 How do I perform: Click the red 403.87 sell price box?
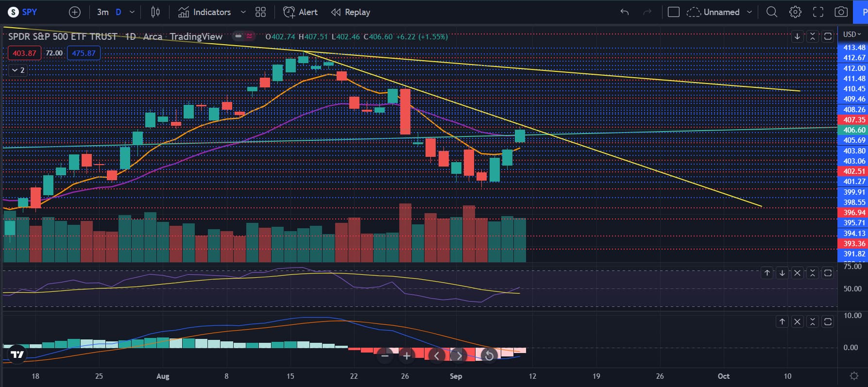(x=24, y=53)
